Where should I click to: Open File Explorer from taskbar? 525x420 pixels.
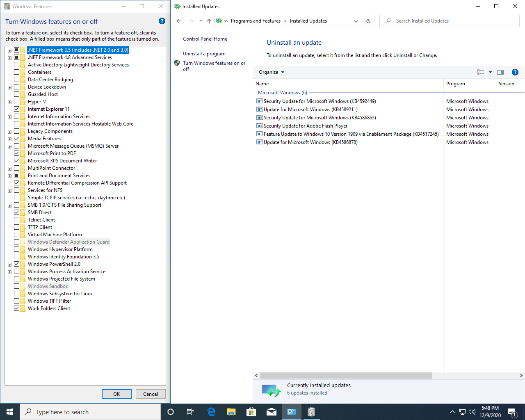click(x=231, y=412)
